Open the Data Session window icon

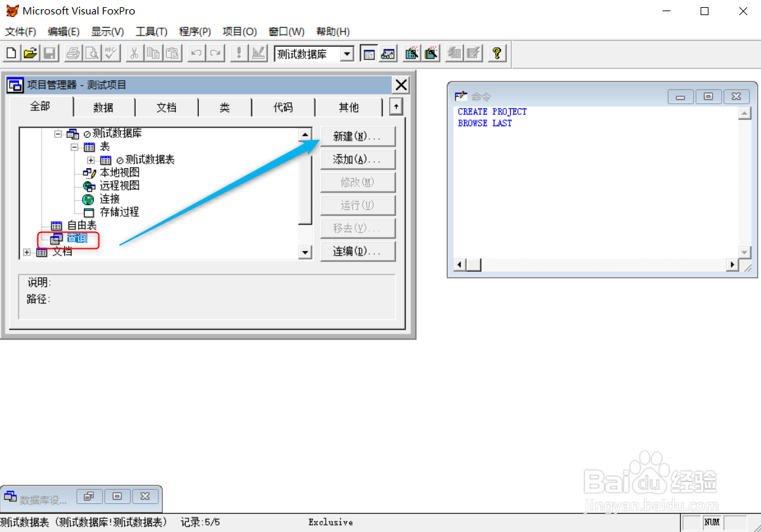point(388,53)
